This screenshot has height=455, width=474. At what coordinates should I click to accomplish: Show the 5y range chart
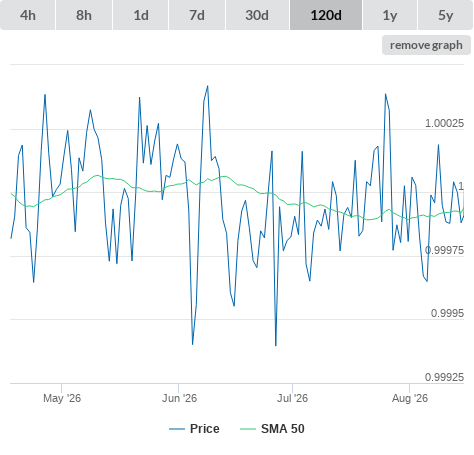pyautogui.click(x=446, y=15)
